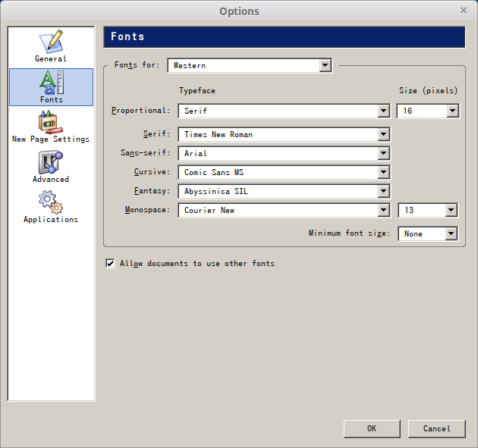
Task: Click the Cancel button
Action: coord(436,429)
